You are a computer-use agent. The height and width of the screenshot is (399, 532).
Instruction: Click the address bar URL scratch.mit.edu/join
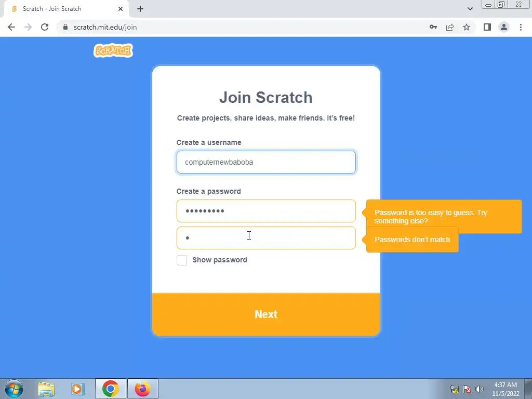coord(105,27)
